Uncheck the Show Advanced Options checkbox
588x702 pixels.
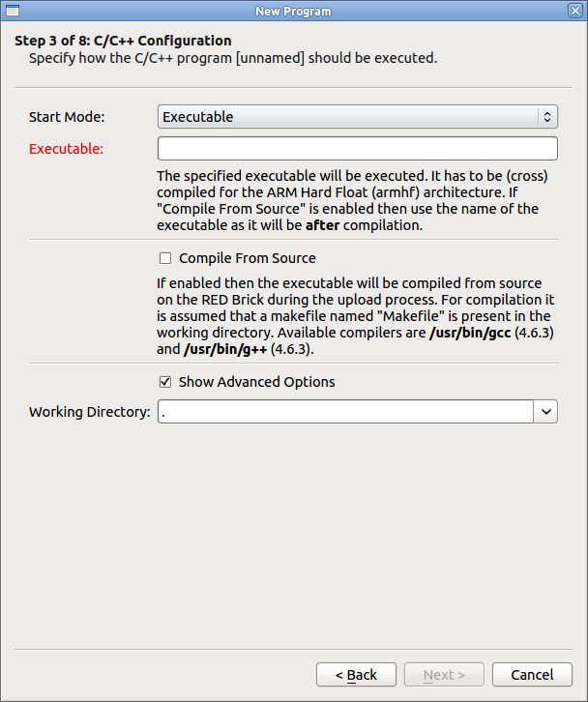[x=165, y=382]
